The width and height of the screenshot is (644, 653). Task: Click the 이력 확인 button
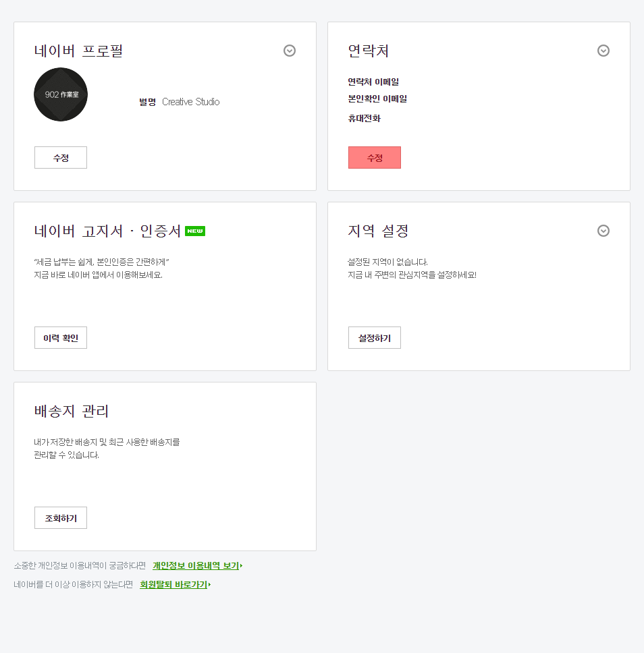pyautogui.click(x=60, y=337)
